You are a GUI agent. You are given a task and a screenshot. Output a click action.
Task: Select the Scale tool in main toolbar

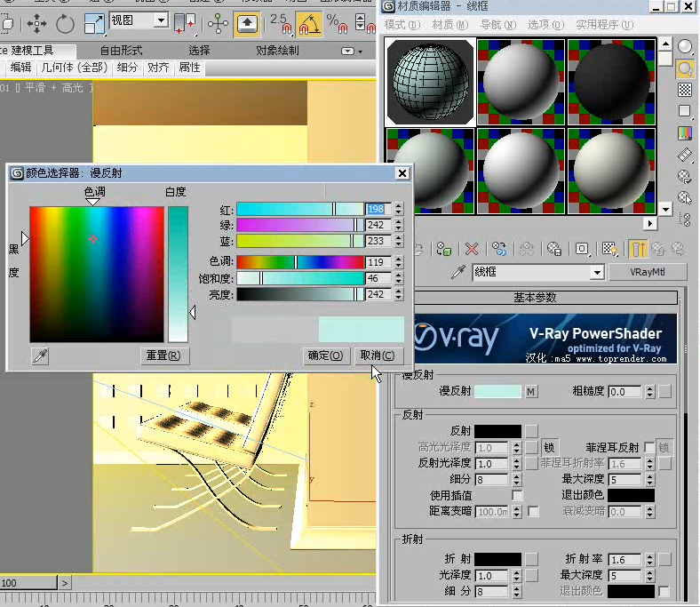[94, 23]
